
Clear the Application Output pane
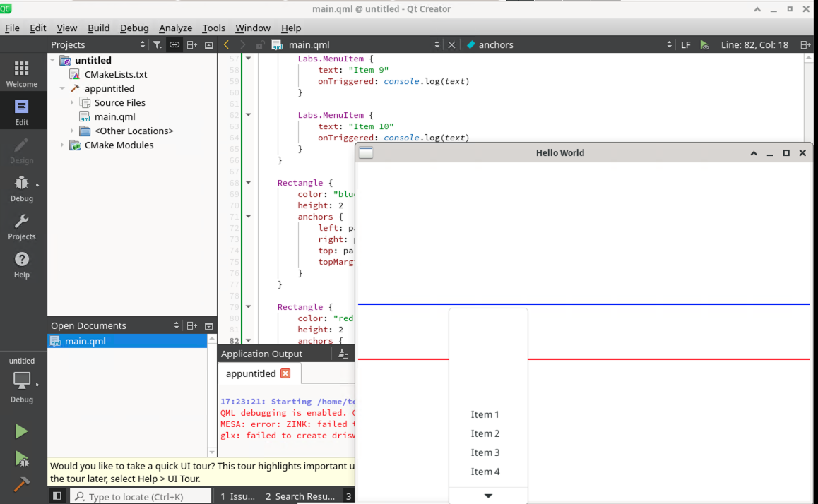(343, 354)
